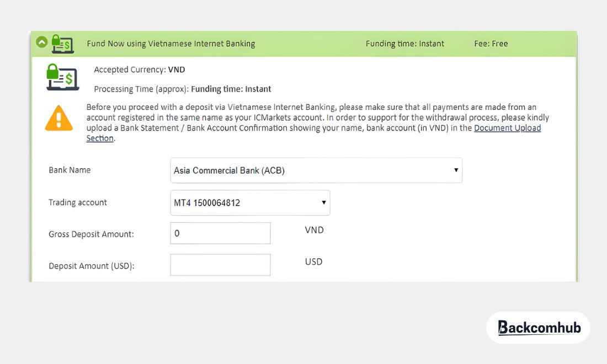Screen dimensions: 607x364
Task: Focus the Gross Deposit Amount field
Action: click(220, 233)
